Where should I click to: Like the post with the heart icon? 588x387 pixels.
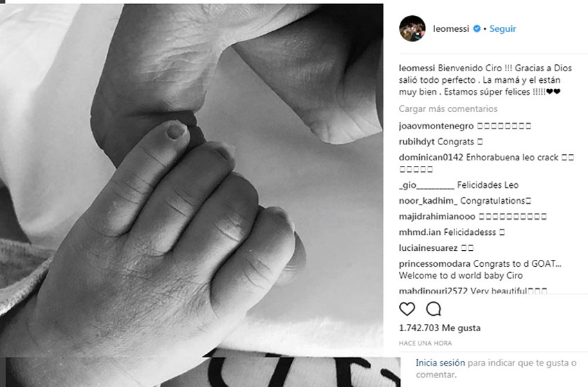coord(407,309)
